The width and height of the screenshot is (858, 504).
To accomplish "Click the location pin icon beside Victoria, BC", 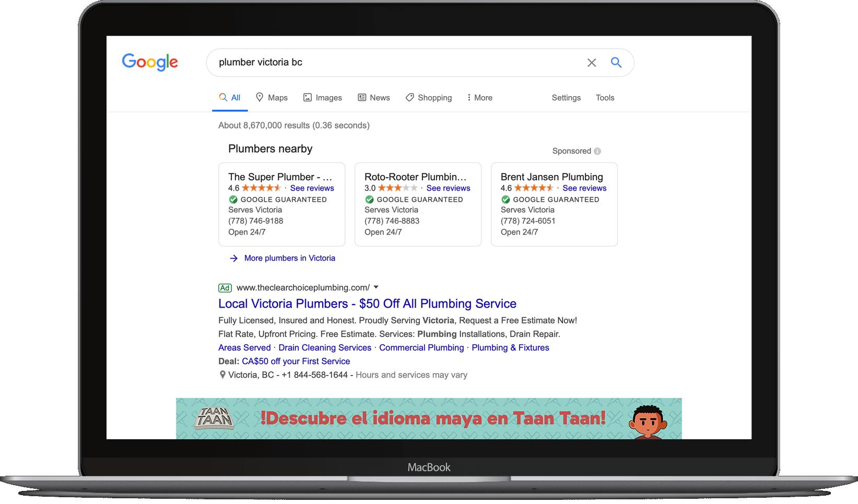I will point(222,375).
